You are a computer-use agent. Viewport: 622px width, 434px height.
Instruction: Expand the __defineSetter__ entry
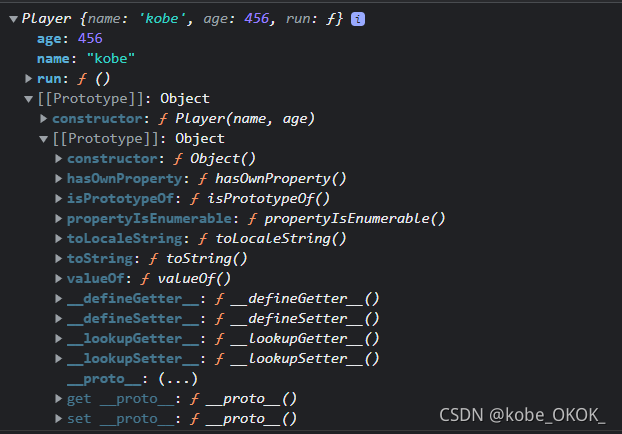59,319
